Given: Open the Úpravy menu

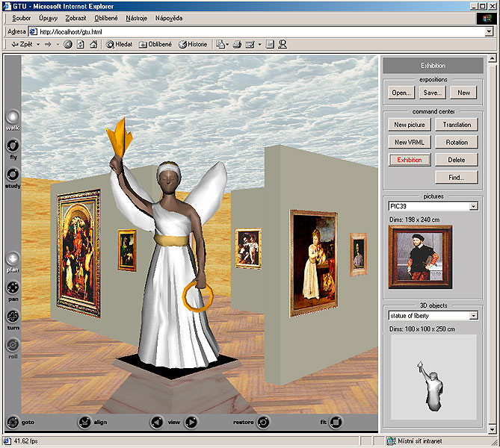Looking at the screenshot, I should tap(48, 18).
